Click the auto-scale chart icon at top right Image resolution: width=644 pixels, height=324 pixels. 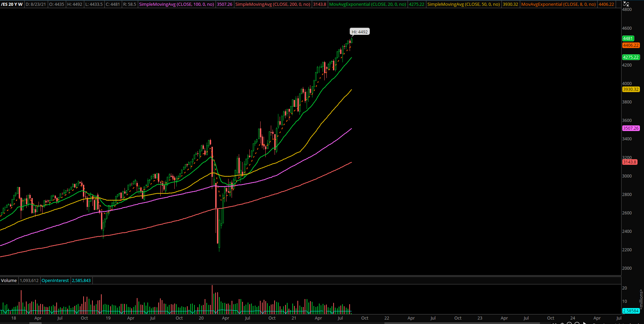[x=626, y=4]
